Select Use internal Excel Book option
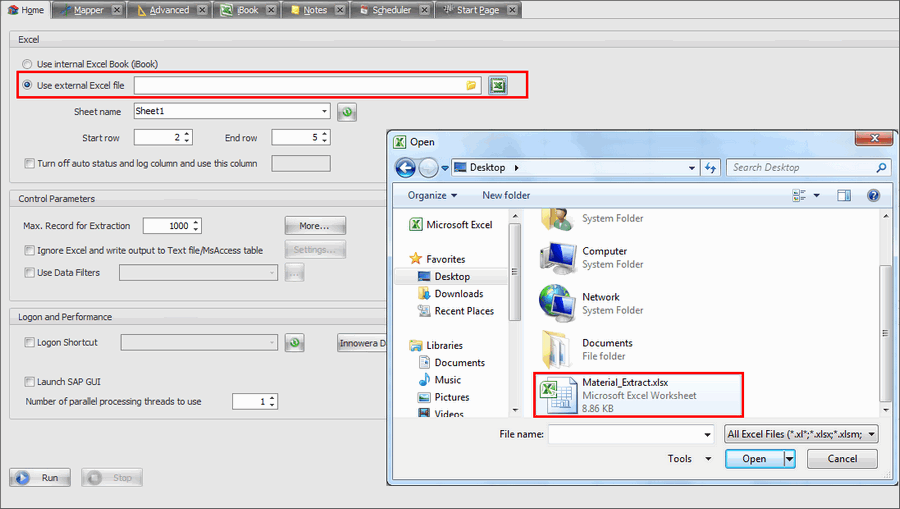This screenshot has height=509, width=900. tap(28, 64)
